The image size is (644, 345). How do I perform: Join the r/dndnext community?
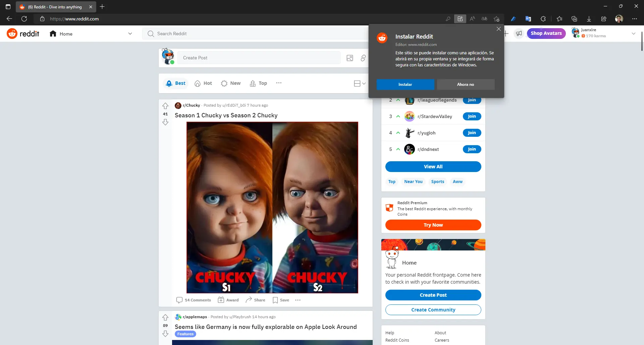point(472,149)
